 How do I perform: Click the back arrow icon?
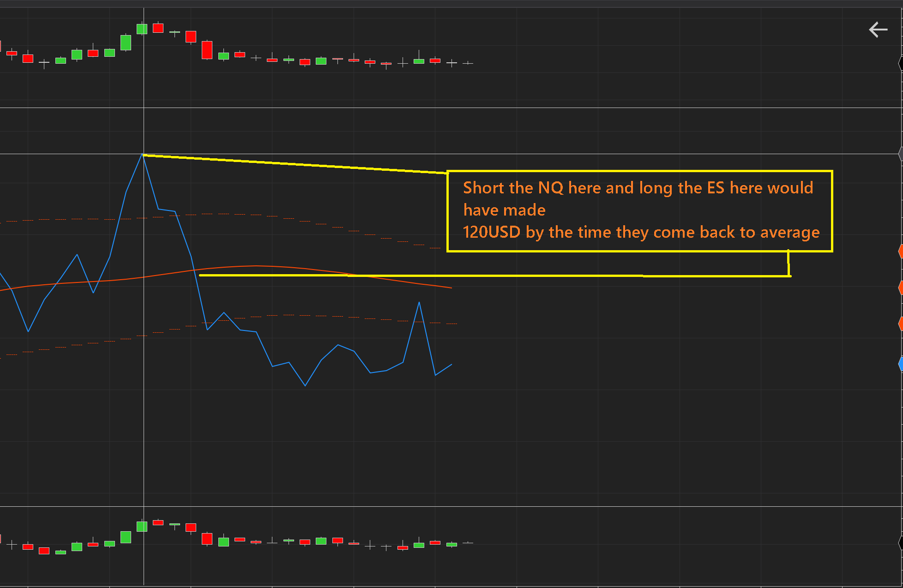pyautogui.click(x=878, y=30)
